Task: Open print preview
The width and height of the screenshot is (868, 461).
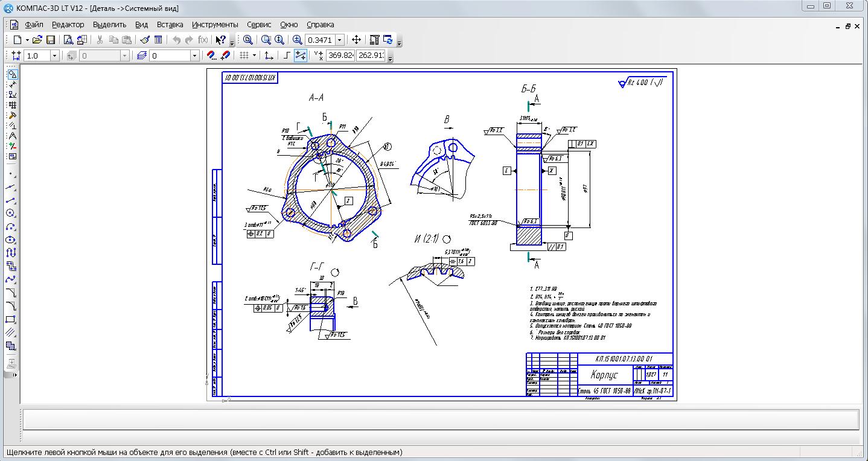Action: [68, 40]
